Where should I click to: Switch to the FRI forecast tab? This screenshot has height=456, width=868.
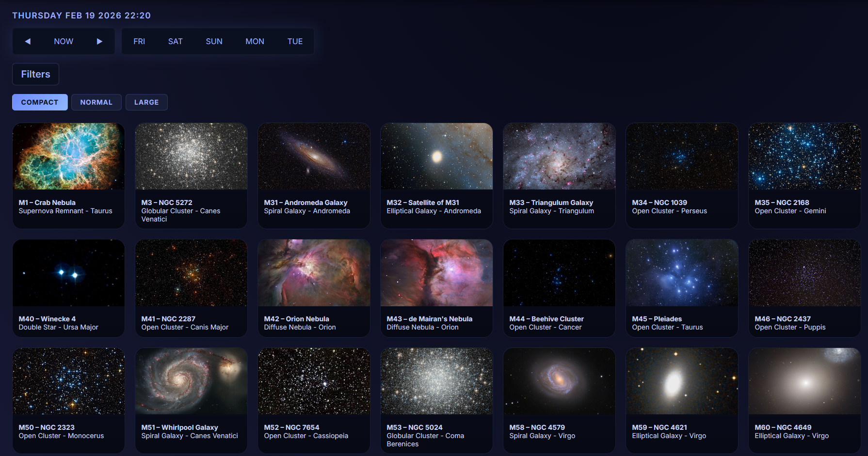(x=139, y=41)
